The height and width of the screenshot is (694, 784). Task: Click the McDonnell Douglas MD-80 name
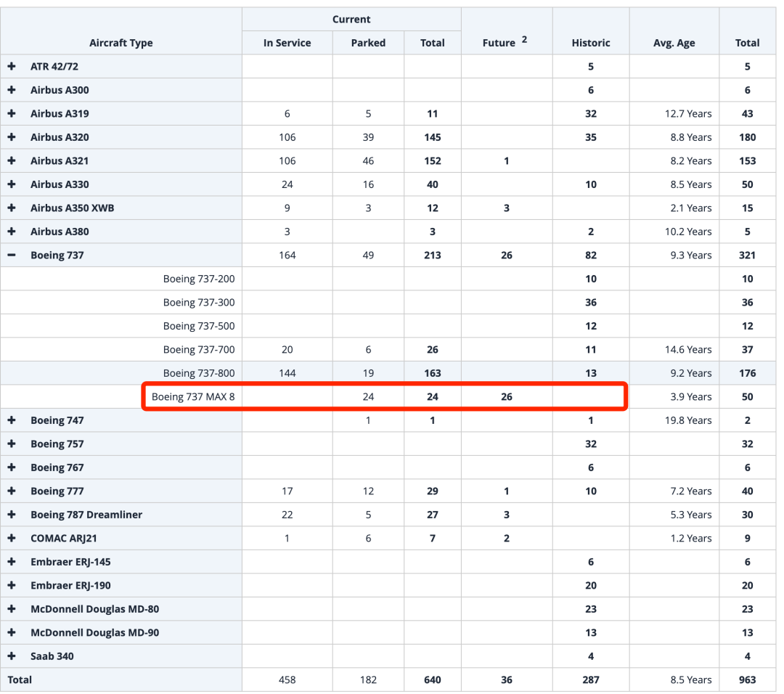tap(94, 609)
